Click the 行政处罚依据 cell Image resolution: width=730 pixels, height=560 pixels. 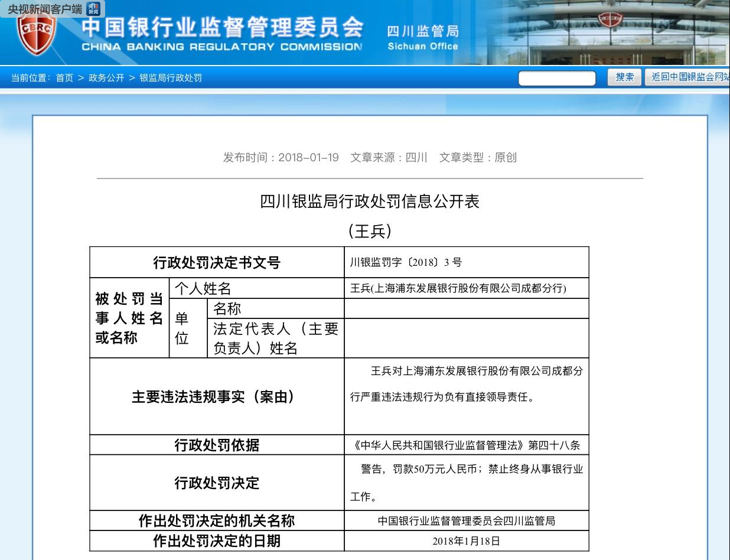(217, 445)
